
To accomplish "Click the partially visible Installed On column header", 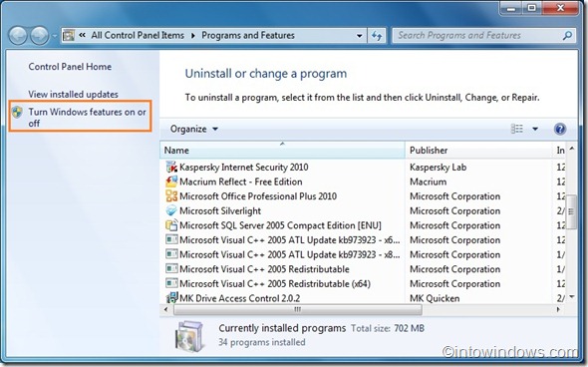I will pyautogui.click(x=560, y=151).
